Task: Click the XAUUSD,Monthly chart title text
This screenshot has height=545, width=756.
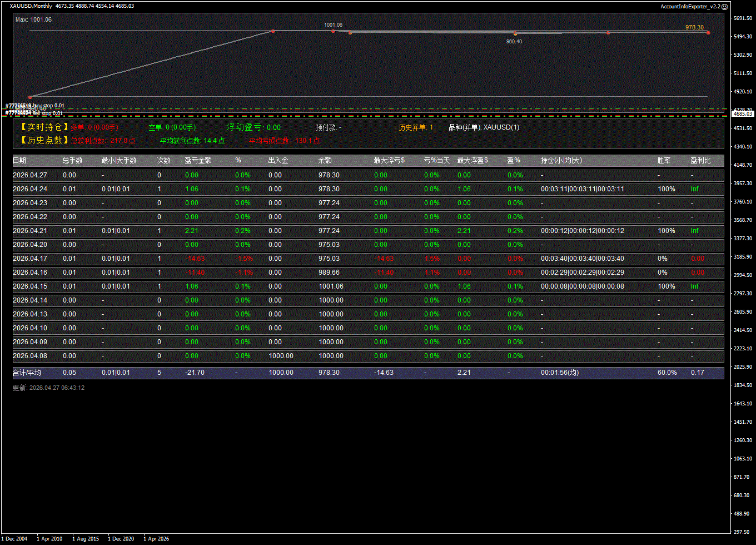Action: click(31, 6)
